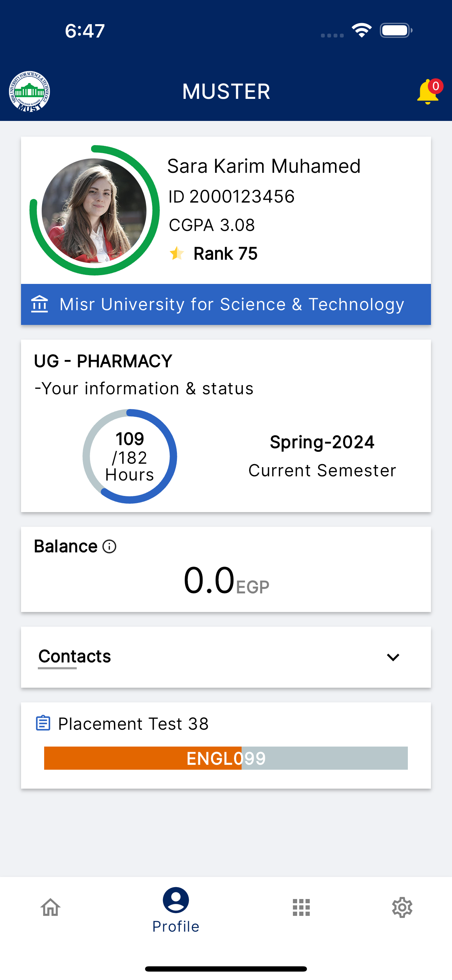
Task: Open the Spring-2024 Current Semester info
Action: click(x=322, y=456)
